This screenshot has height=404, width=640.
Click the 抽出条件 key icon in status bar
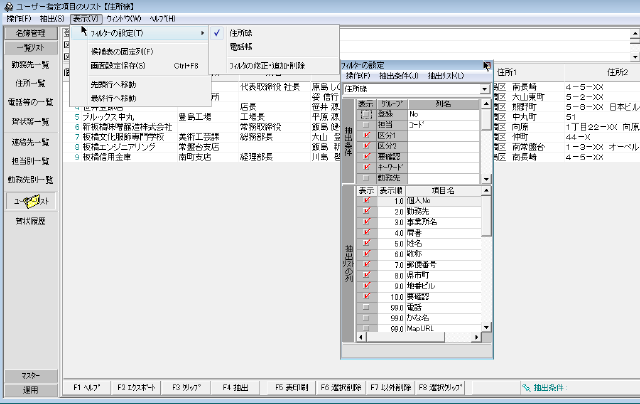coord(526,388)
